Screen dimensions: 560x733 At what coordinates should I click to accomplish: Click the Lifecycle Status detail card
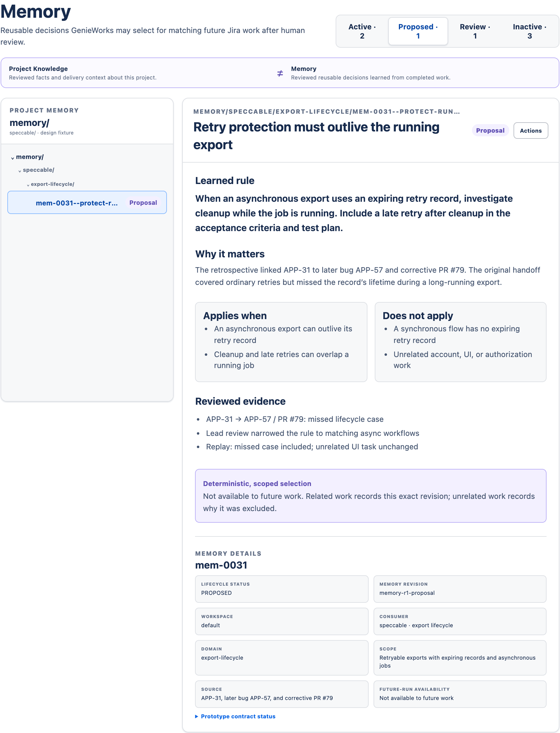coord(282,589)
